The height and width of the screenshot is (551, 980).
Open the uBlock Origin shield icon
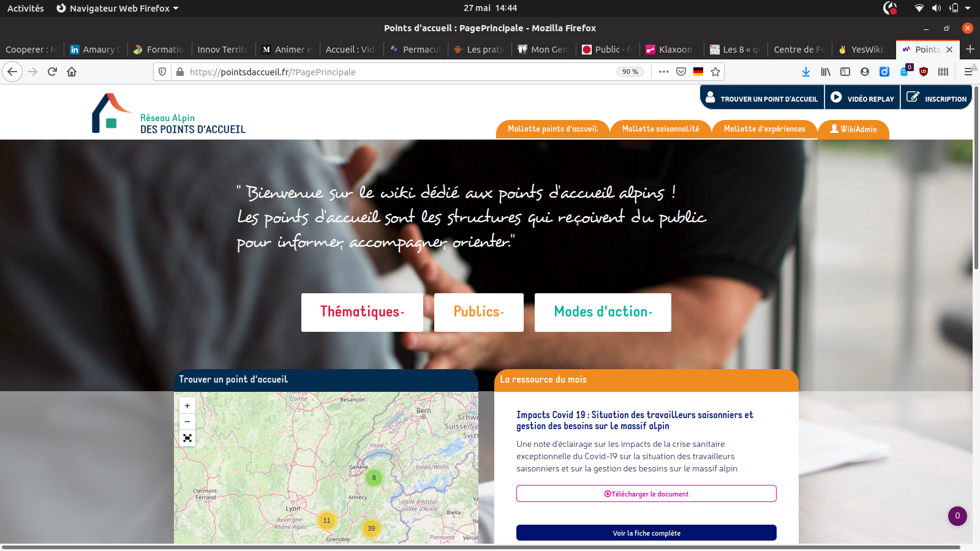coord(924,72)
